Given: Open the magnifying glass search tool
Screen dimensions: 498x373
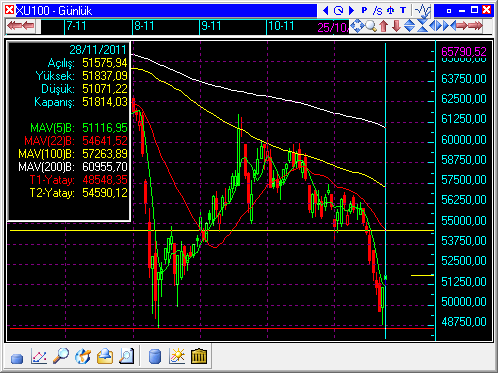Looking at the screenshot, I should point(61,356).
